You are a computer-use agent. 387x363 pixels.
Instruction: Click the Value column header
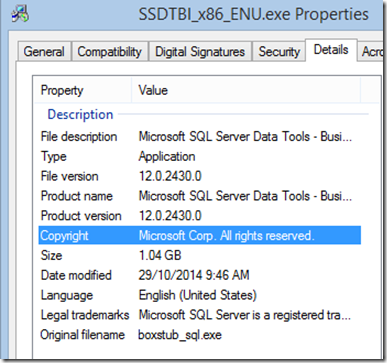click(153, 90)
